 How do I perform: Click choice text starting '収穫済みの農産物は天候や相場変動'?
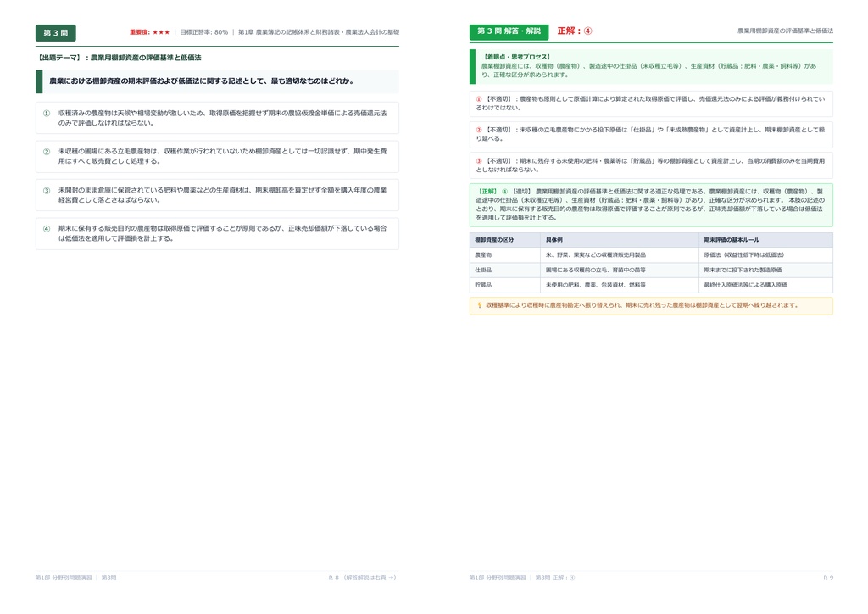tap(223, 118)
